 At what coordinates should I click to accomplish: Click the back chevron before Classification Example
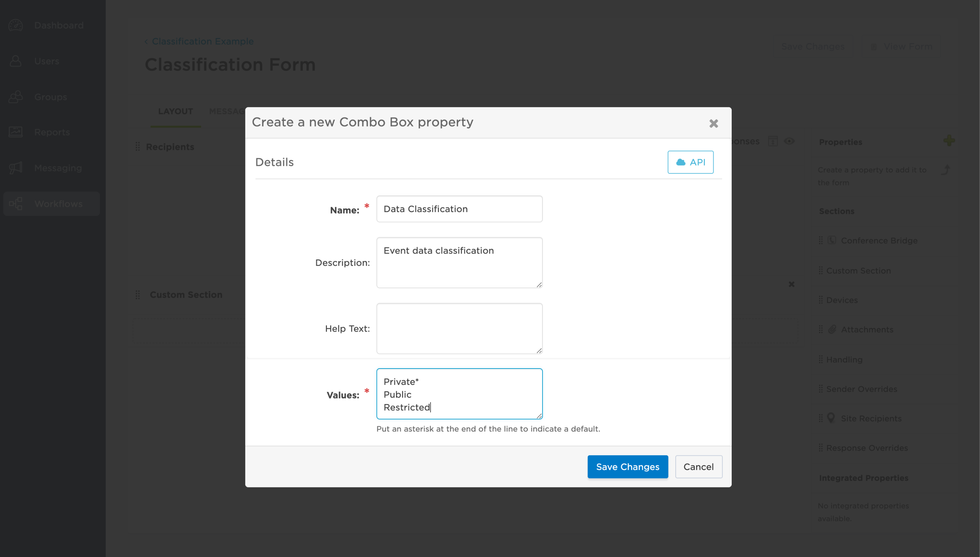[x=146, y=42]
